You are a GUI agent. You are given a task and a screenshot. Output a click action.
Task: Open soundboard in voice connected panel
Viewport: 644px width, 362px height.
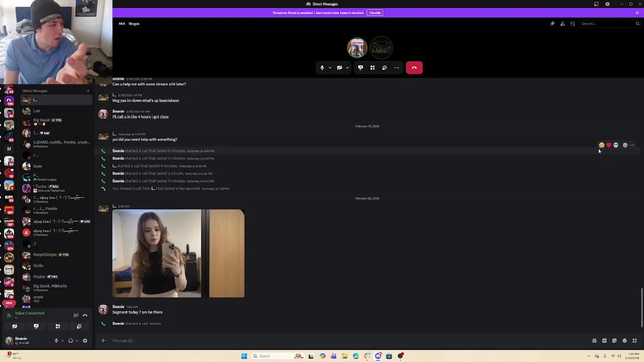79,326
